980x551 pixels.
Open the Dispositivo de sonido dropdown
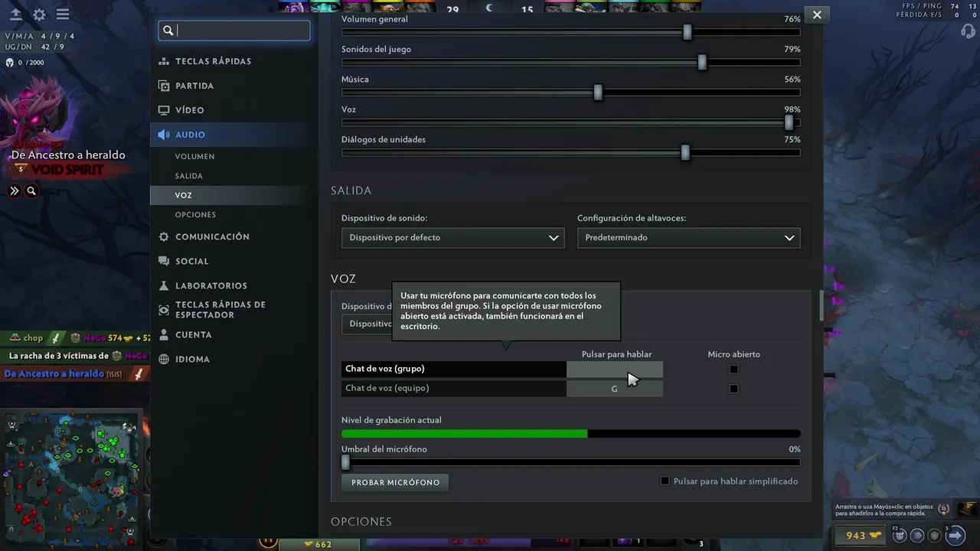coord(453,238)
